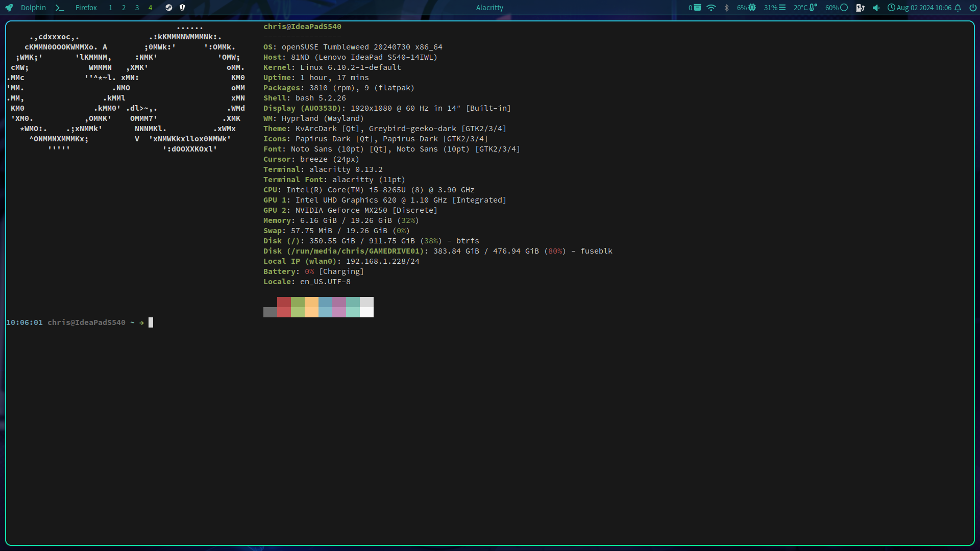Click the CPU Intel Core i5-8265U line
The image size is (980, 551).
tap(369, 190)
